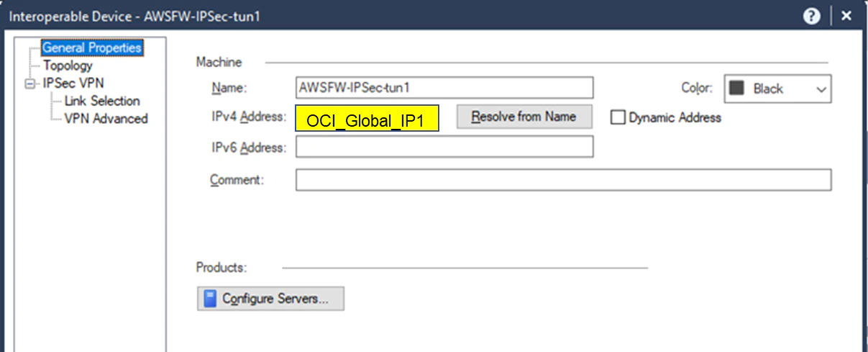Click the Configure Servers... button
Viewport: 868px width, 352px height.
(270, 299)
